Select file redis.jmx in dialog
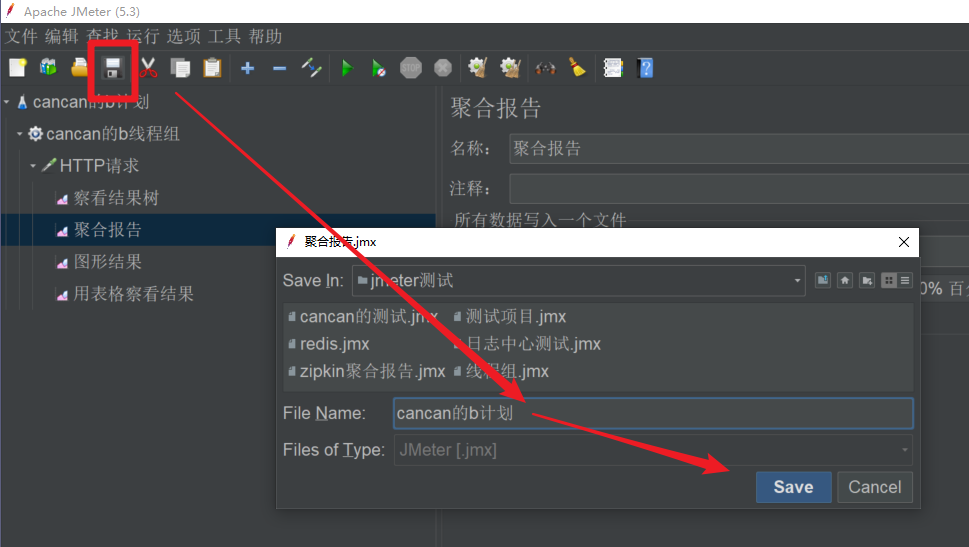969x547 pixels. [329, 344]
